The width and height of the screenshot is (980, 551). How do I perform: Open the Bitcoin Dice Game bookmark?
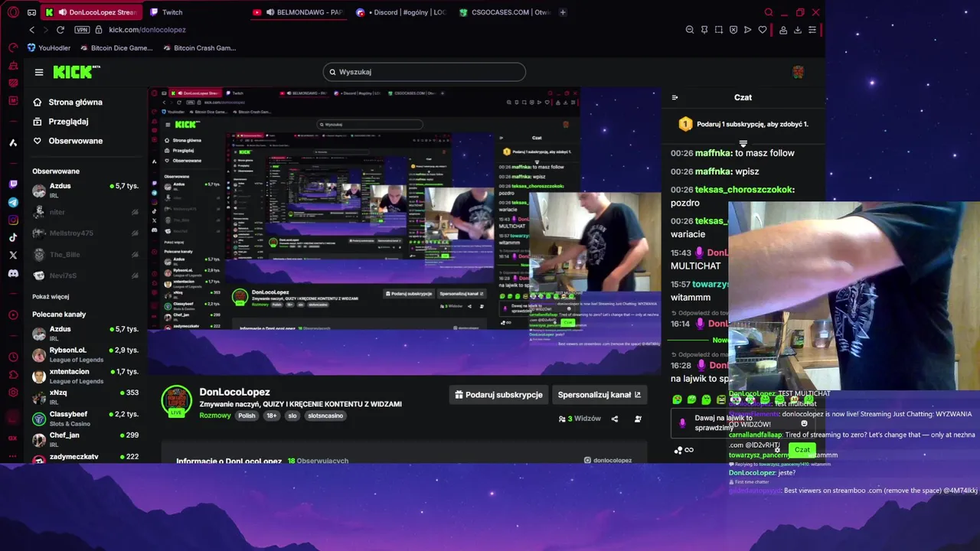116,47
